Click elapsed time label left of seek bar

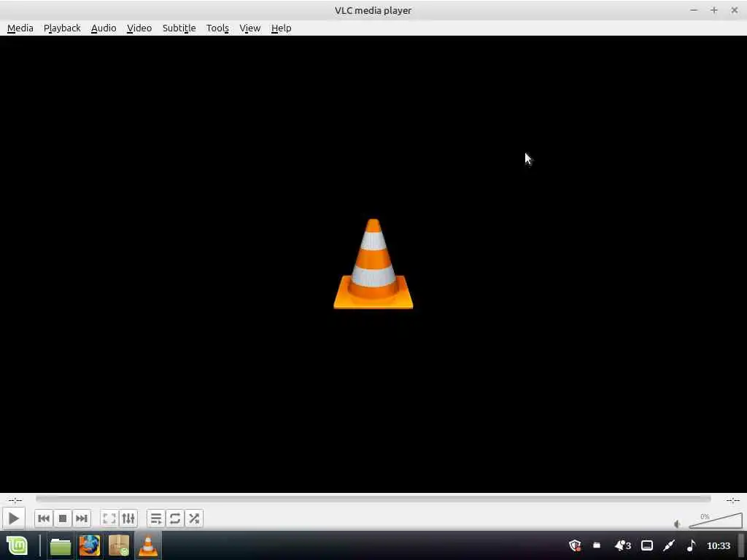[15, 500]
